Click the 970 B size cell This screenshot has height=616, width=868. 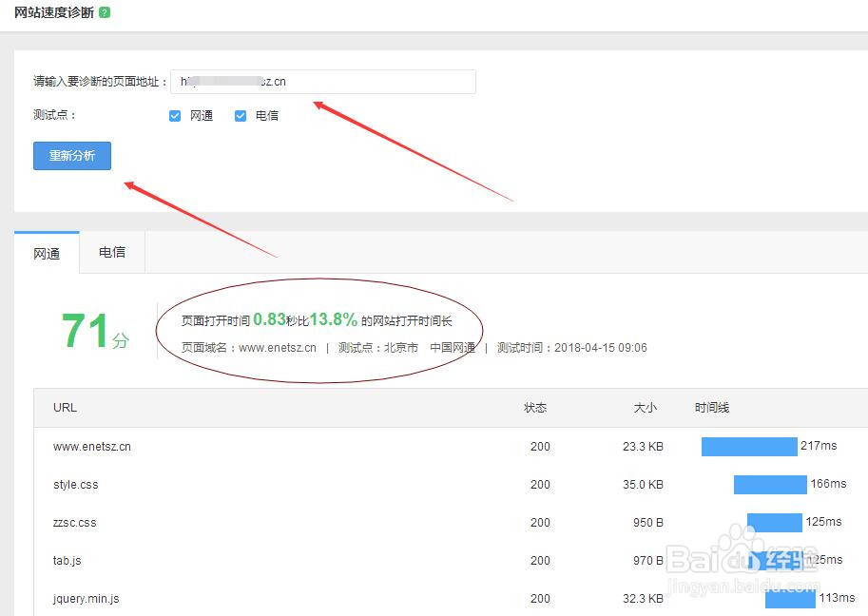pyautogui.click(x=648, y=560)
